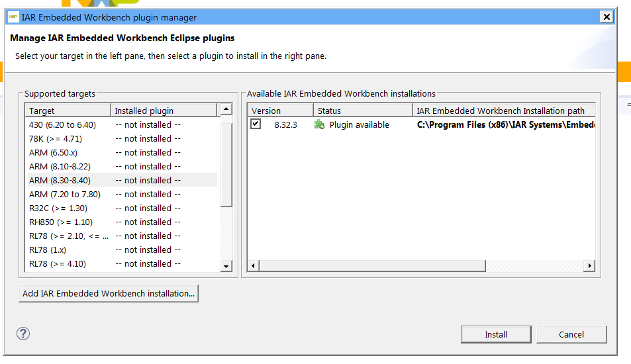631x364 pixels.
Task: Click the Version column header
Action: pyautogui.click(x=280, y=111)
